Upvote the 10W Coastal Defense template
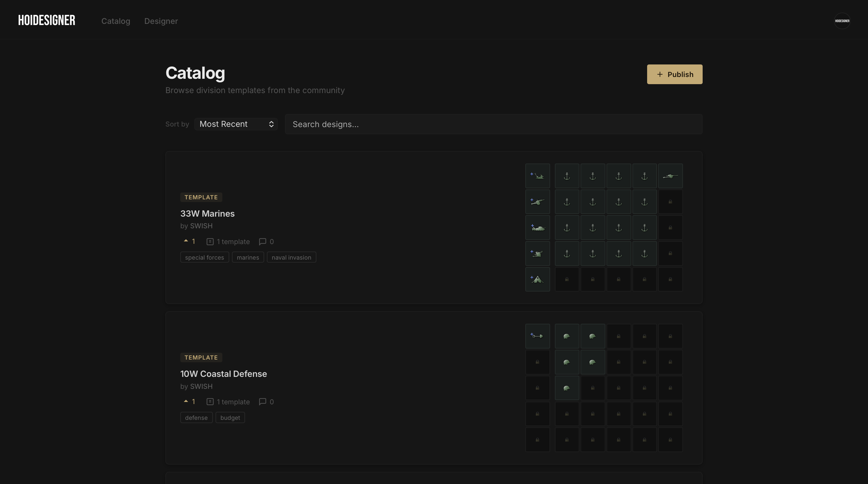The height and width of the screenshot is (484, 868). pyautogui.click(x=189, y=401)
